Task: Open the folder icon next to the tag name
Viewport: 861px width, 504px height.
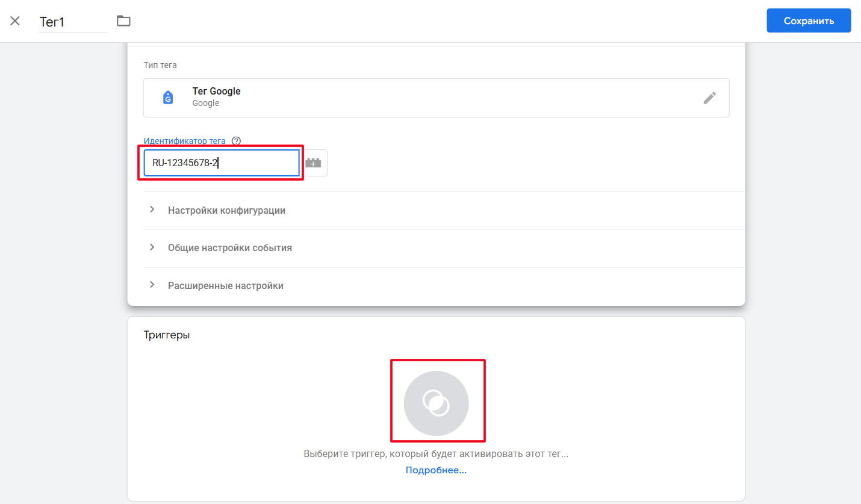Action: [123, 21]
